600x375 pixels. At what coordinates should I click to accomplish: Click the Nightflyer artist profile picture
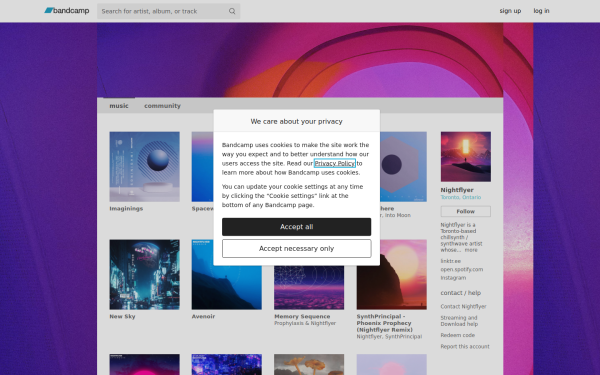pos(466,157)
